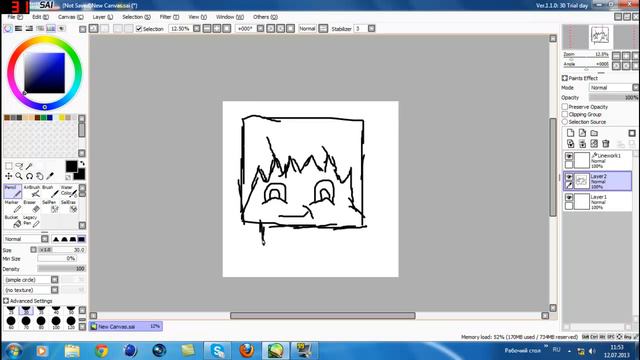Select the Brush tool
The width and height of the screenshot is (640, 360).
click(x=50, y=191)
